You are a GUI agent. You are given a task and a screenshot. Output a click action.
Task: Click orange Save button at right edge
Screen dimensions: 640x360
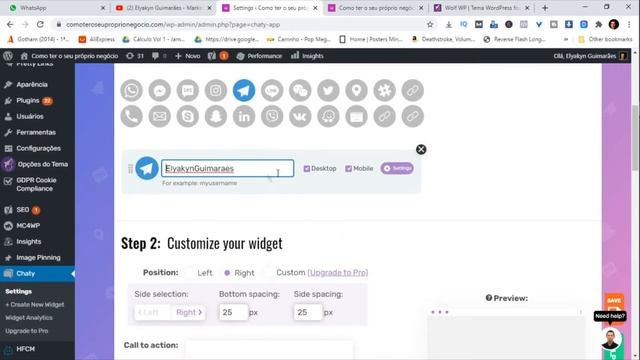tap(614, 303)
